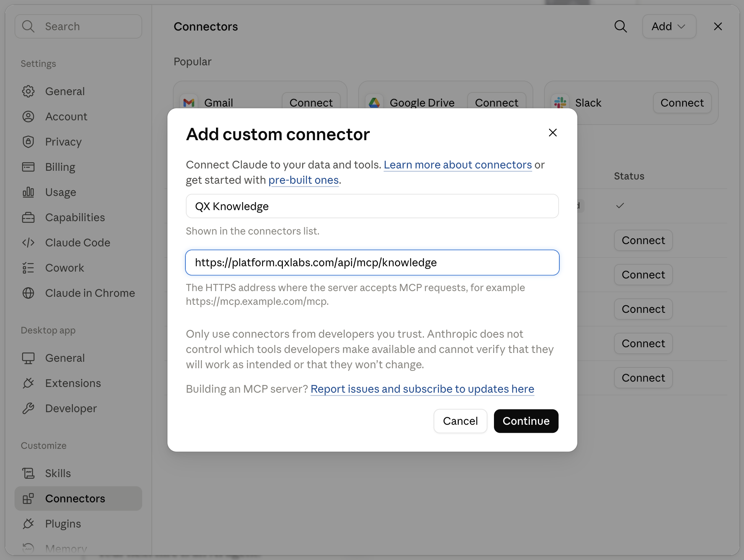Screen dimensions: 744x560
Task: Open Report issues and subscribe link
Action: pyautogui.click(x=422, y=389)
